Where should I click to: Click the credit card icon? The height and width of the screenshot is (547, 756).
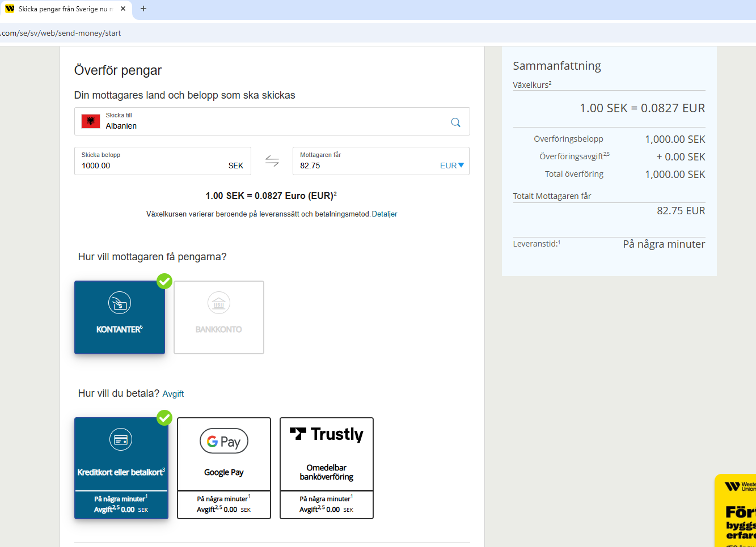click(x=121, y=440)
